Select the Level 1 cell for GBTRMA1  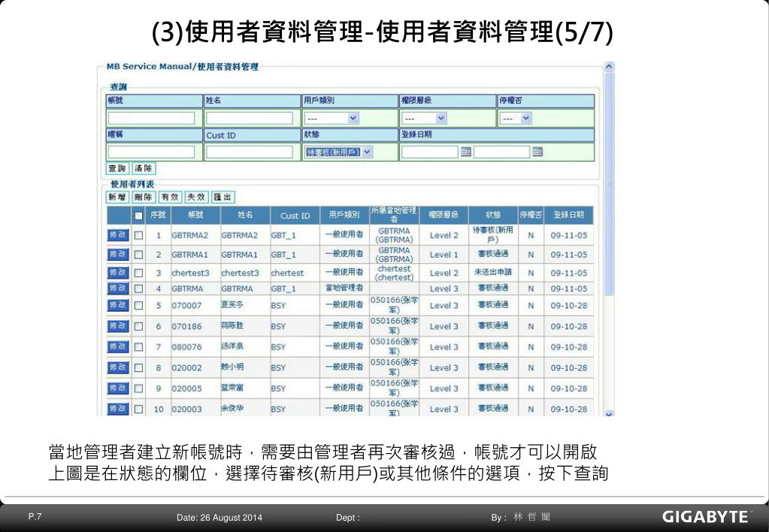(444, 255)
